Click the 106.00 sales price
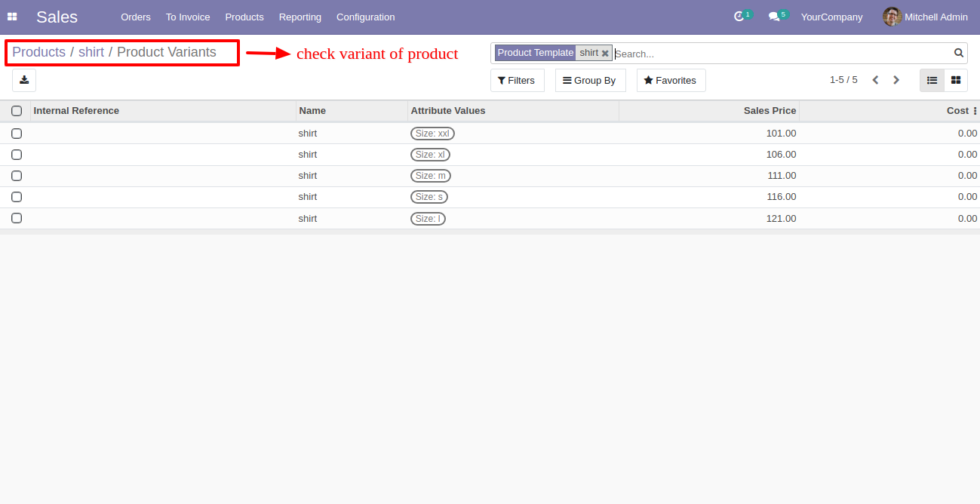 pyautogui.click(x=781, y=155)
